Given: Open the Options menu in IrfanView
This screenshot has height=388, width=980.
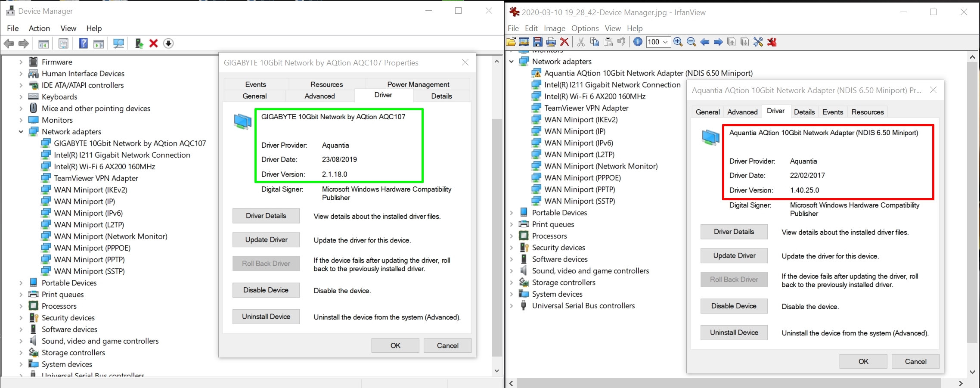Looking at the screenshot, I should point(585,28).
